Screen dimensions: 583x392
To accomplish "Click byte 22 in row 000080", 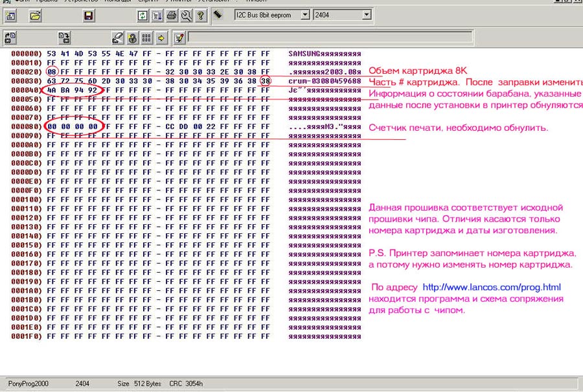I will tap(211, 126).
